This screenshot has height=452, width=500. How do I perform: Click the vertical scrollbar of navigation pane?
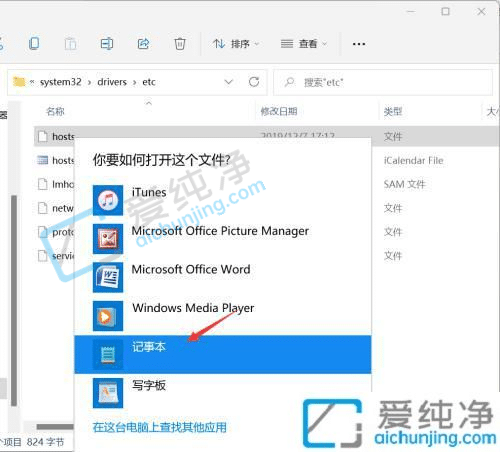click(14, 300)
